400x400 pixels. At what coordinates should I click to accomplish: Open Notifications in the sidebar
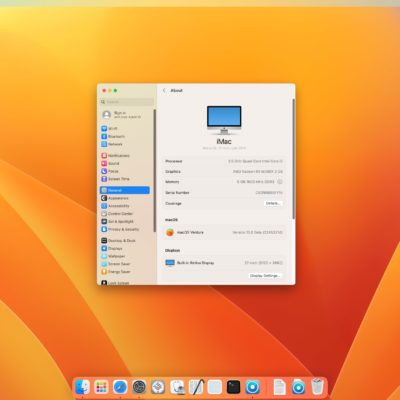point(125,156)
